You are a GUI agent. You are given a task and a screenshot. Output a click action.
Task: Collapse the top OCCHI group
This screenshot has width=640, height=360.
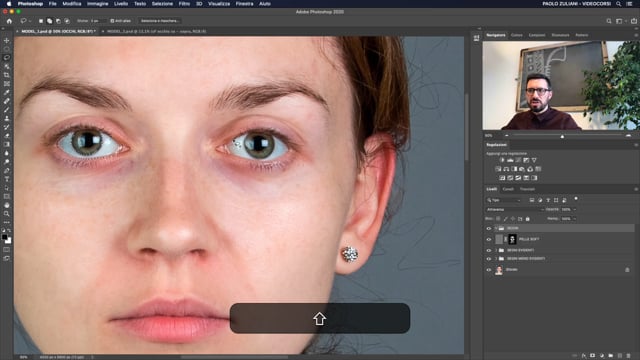496,229
